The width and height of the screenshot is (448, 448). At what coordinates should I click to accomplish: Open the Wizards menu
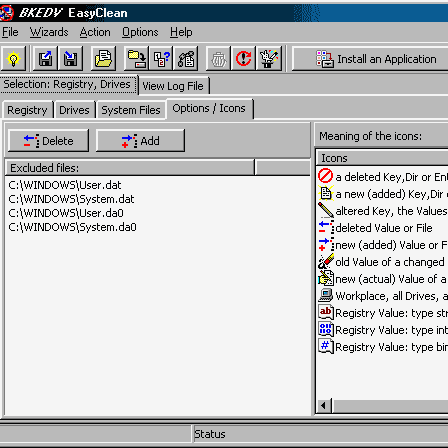point(49,32)
